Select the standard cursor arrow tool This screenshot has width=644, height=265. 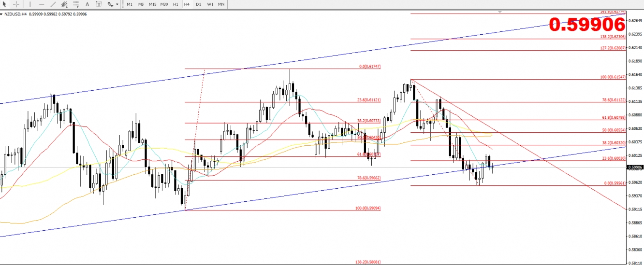5,4
